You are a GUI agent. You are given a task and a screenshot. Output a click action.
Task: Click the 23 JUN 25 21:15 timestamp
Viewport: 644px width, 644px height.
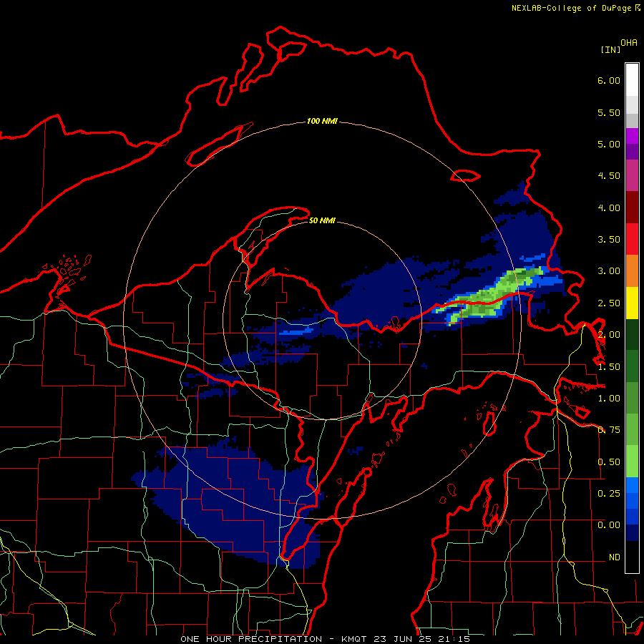click(x=421, y=639)
